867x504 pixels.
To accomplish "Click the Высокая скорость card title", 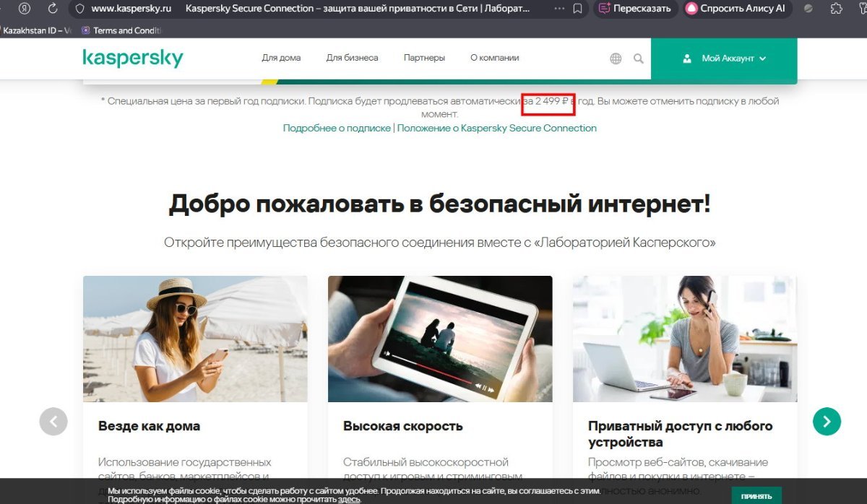I will coord(403,426).
